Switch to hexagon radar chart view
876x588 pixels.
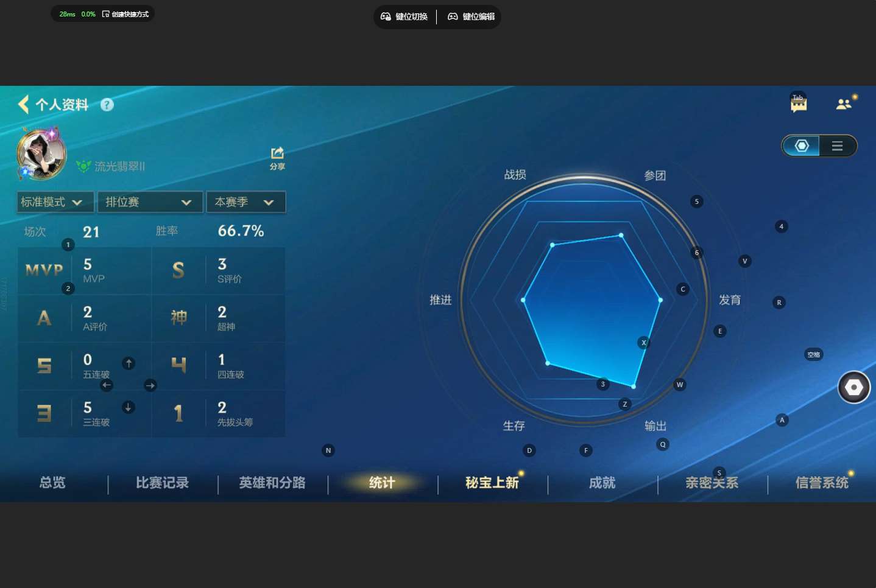pyautogui.click(x=801, y=145)
